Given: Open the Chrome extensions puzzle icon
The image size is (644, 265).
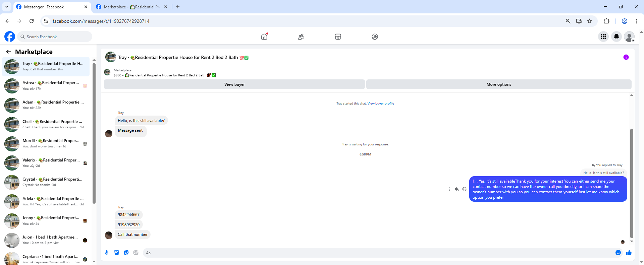Looking at the screenshot, I should click(x=606, y=21).
